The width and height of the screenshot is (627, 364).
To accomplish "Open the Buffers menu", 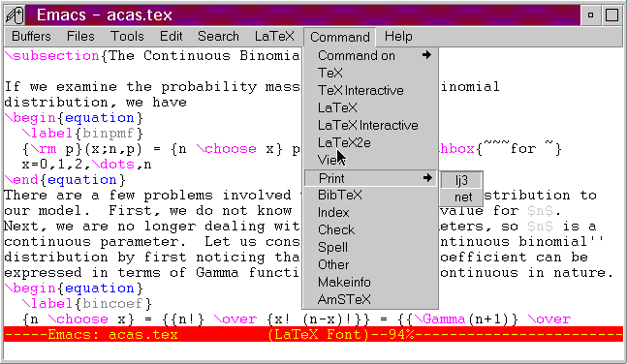I will (x=31, y=37).
